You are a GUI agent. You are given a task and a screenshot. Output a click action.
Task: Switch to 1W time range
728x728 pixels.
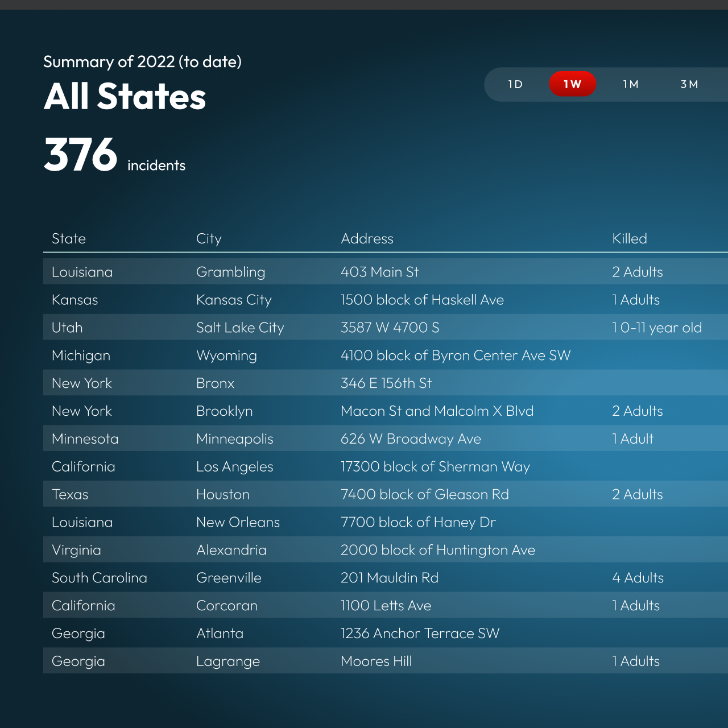[x=572, y=84]
